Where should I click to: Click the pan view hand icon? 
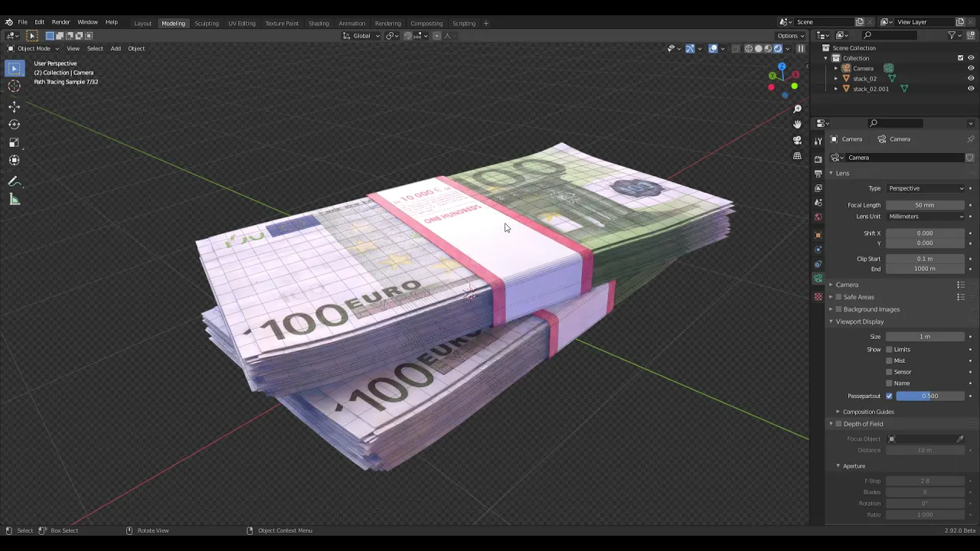point(797,124)
